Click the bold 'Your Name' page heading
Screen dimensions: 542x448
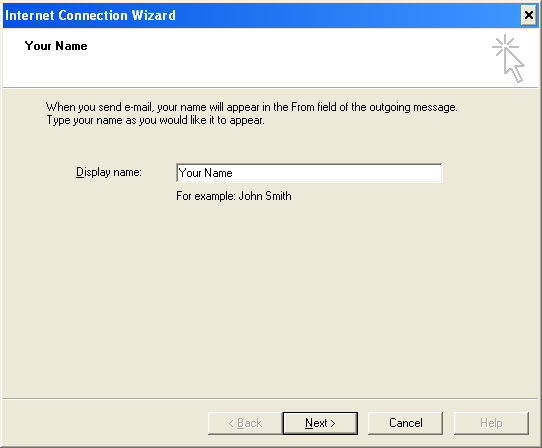pyautogui.click(x=56, y=46)
